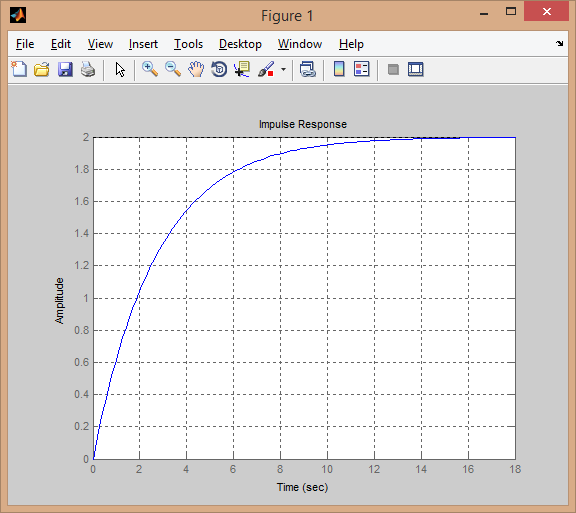The width and height of the screenshot is (576, 513).
Task: Insert a colorbar from the toolbar
Action: click(339, 69)
